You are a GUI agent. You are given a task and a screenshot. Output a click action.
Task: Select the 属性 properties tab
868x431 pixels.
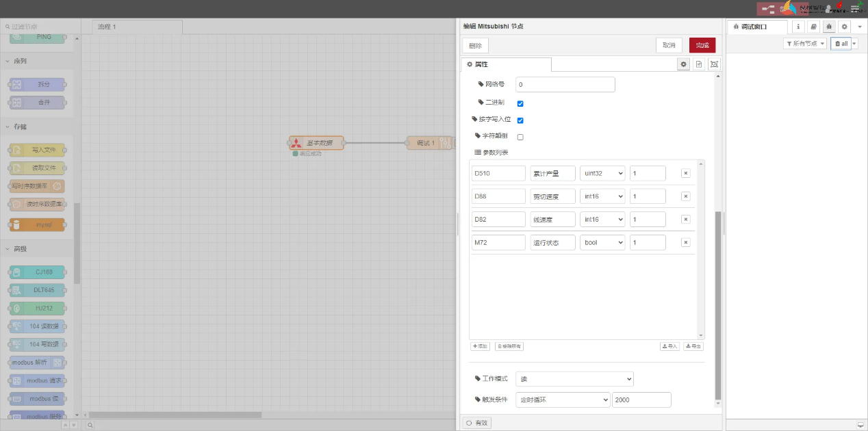pos(506,64)
